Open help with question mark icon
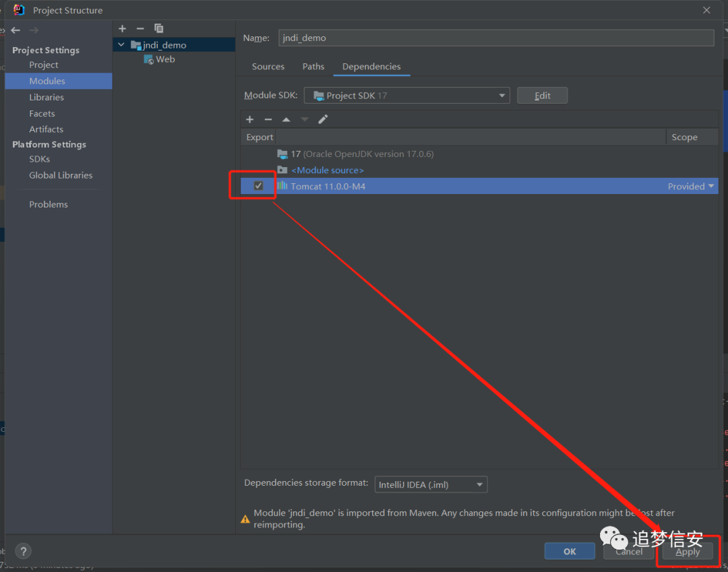 pyautogui.click(x=23, y=551)
